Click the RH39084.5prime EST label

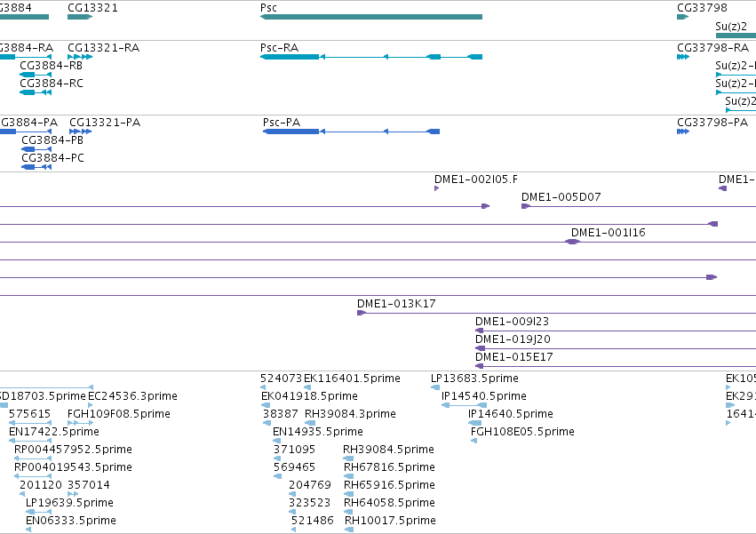pos(388,450)
